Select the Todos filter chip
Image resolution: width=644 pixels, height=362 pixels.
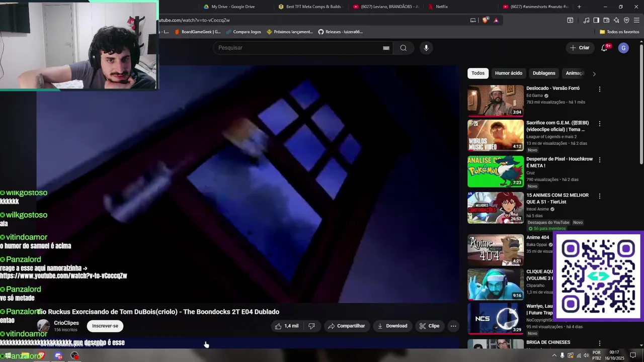click(478, 73)
